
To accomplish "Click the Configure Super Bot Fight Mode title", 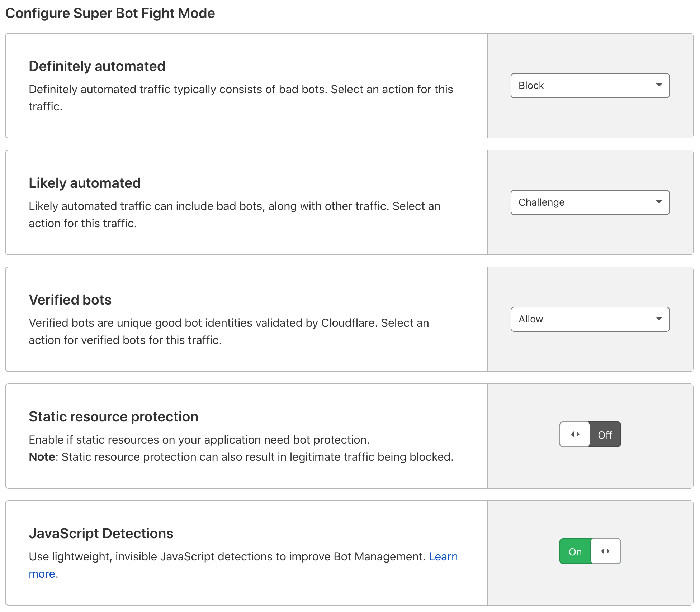I will coord(110,13).
